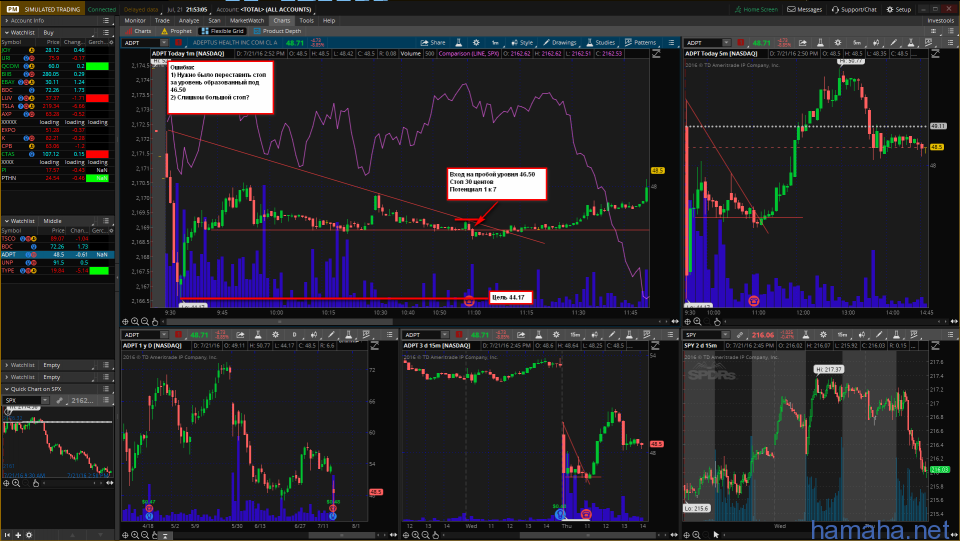Open grid layout icon below Investools
Image resolution: width=960 pixels, height=541 pixels.
(x=934, y=31)
